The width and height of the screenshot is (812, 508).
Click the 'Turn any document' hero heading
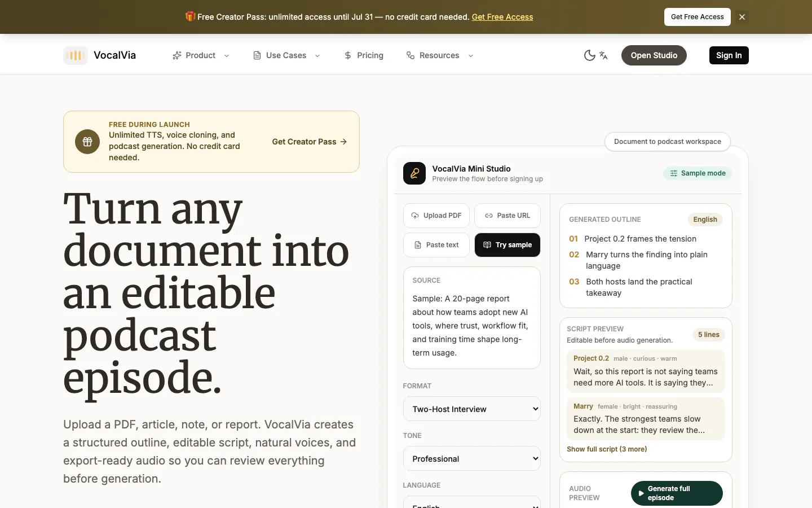tap(206, 294)
